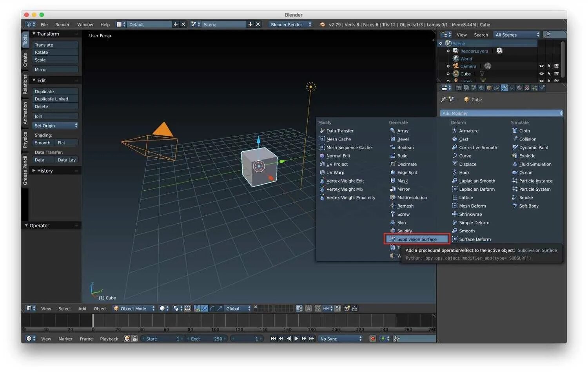
Task: Choose Subdivision Surface modifier
Action: [417, 239]
